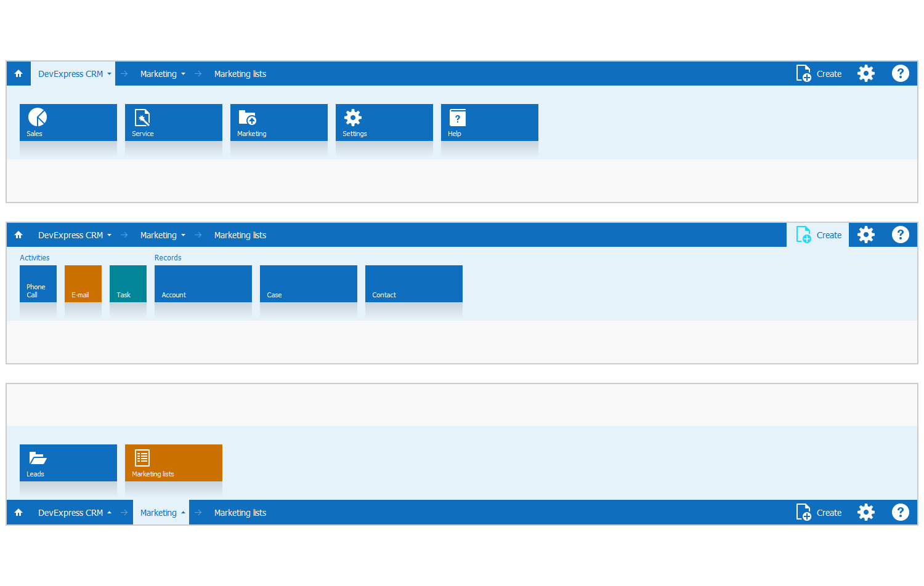The width and height of the screenshot is (924, 586).
Task: Select the Leads folder tile
Action: tap(68, 462)
